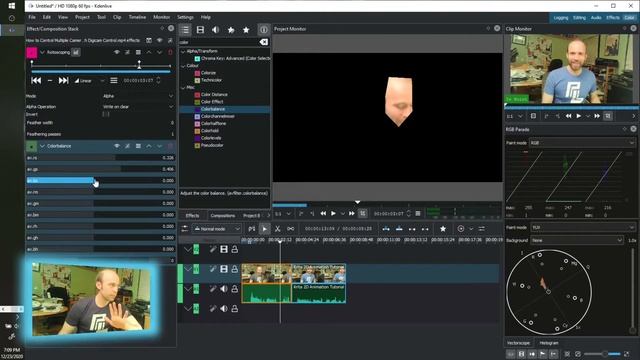Toggle effect info panel icon

(264, 30)
